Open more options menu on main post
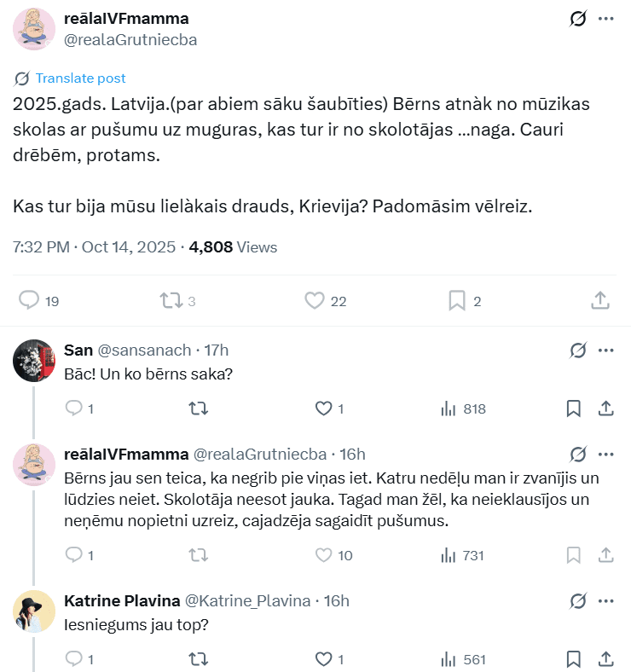631x672 pixels. click(x=605, y=19)
